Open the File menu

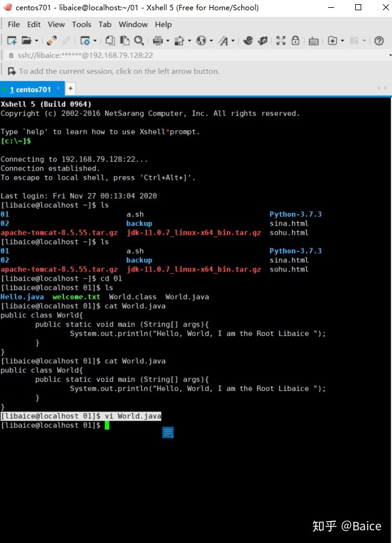14,24
